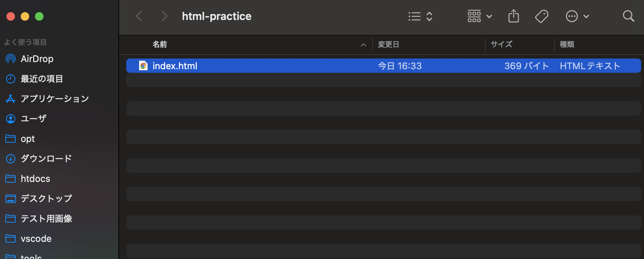Viewport: 644px width, 259px height.
Task: Sort by the 名前 column header
Action: [160, 45]
